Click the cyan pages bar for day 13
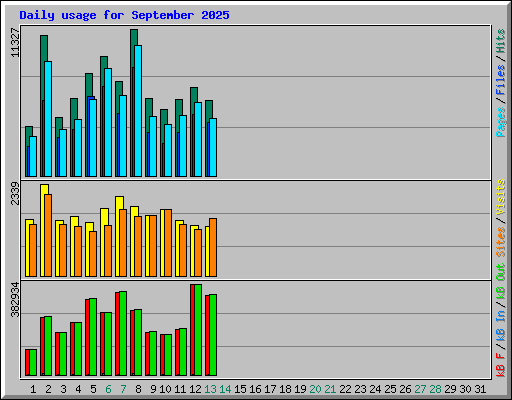The image size is (512, 400). point(213,147)
